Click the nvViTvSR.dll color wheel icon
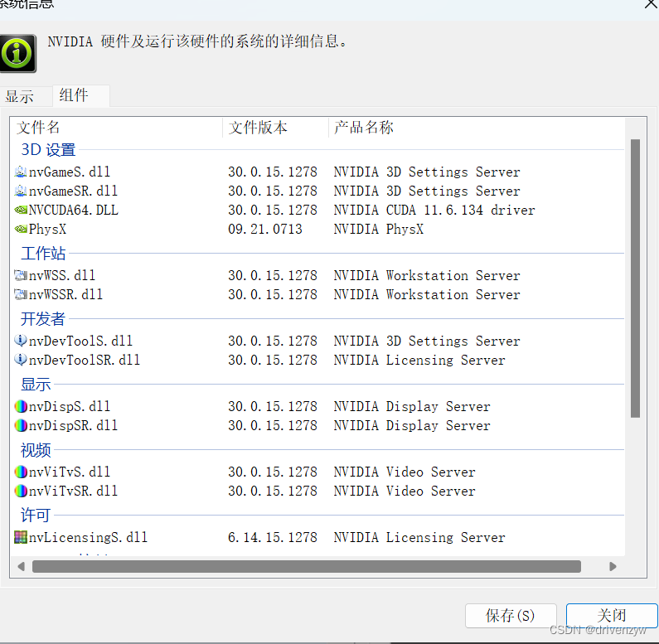 tap(21, 491)
